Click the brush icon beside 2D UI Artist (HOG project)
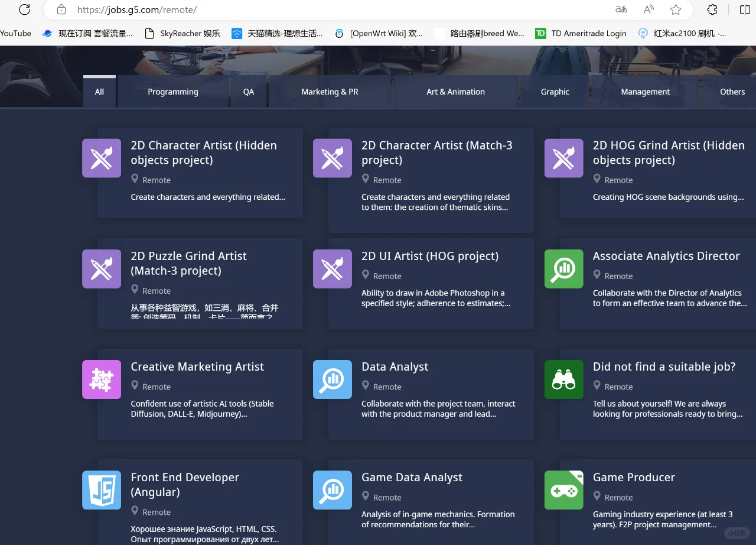This screenshot has height=545, width=756. pyautogui.click(x=333, y=268)
